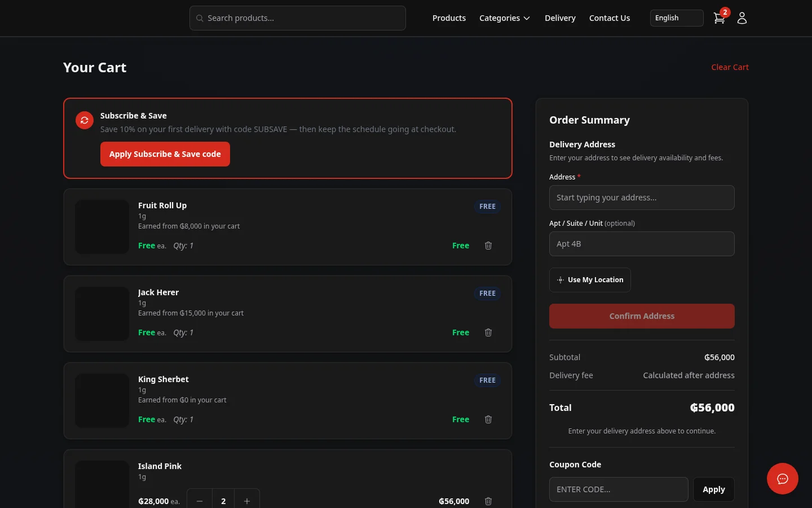Apply the coupon code
Image resolution: width=812 pixels, height=508 pixels.
click(x=714, y=489)
